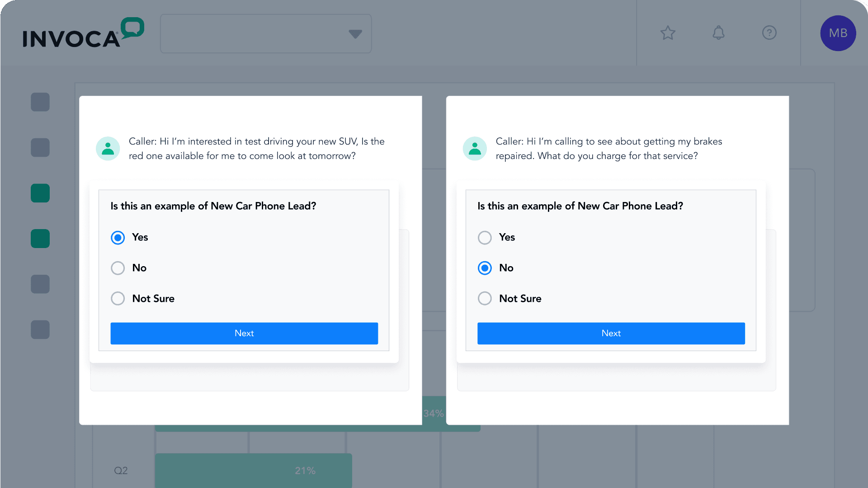Choose Not Sure on the right card
The image size is (868, 488).
pos(485,298)
